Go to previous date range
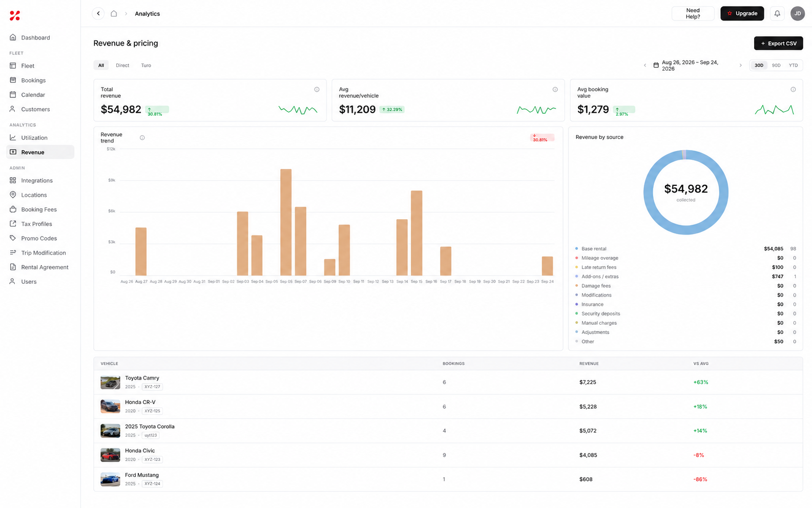Image resolution: width=812 pixels, height=508 pixels. pyautogui.click(x=645, y=66)
